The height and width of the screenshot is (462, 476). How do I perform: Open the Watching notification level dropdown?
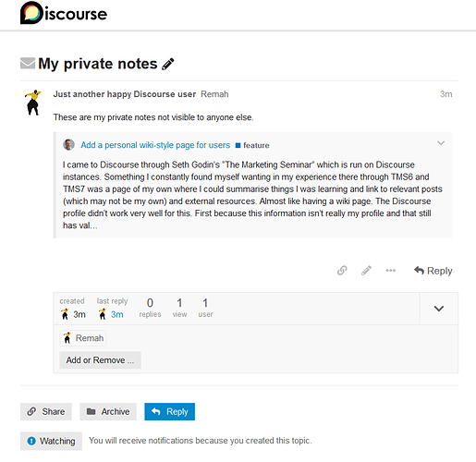[x=51, y=441]
